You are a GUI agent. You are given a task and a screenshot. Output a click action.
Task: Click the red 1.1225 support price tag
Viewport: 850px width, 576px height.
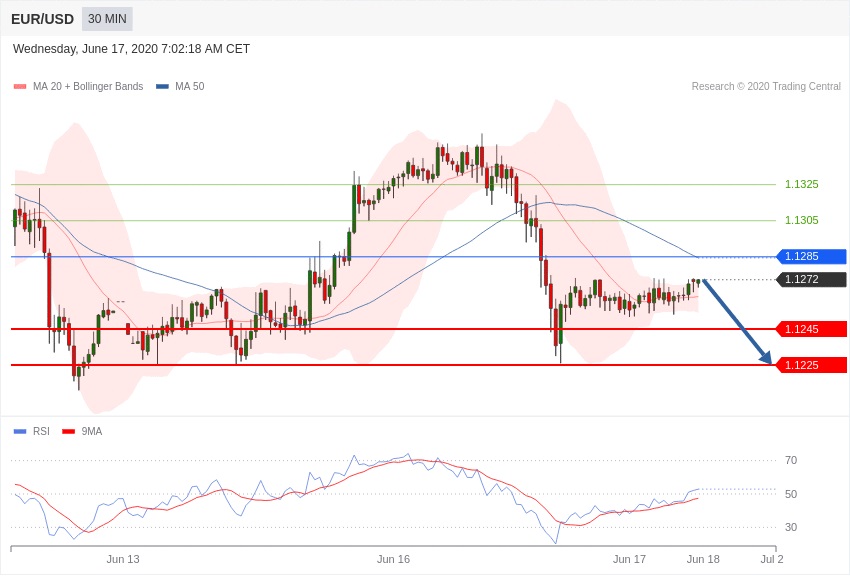(812, 365)
